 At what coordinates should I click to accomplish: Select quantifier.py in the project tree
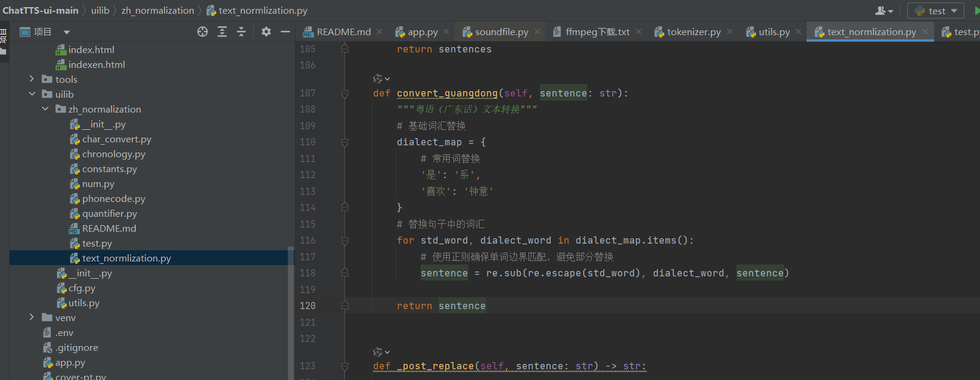[110, 214]
